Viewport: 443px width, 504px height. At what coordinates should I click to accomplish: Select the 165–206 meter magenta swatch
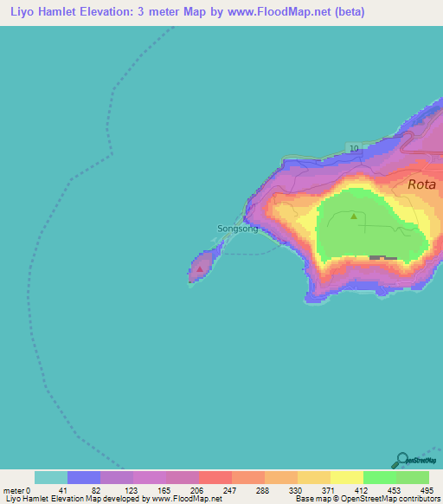183,477
